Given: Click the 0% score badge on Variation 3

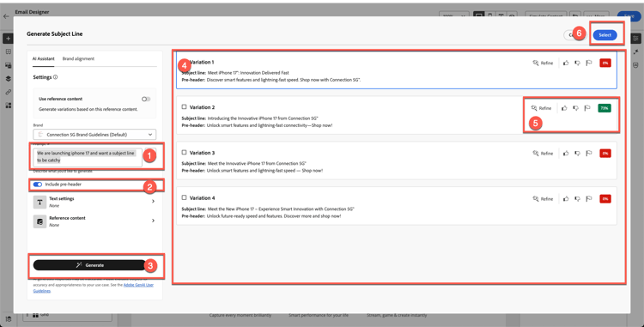Looking at the screenshot, I should [x=605, y=154].
